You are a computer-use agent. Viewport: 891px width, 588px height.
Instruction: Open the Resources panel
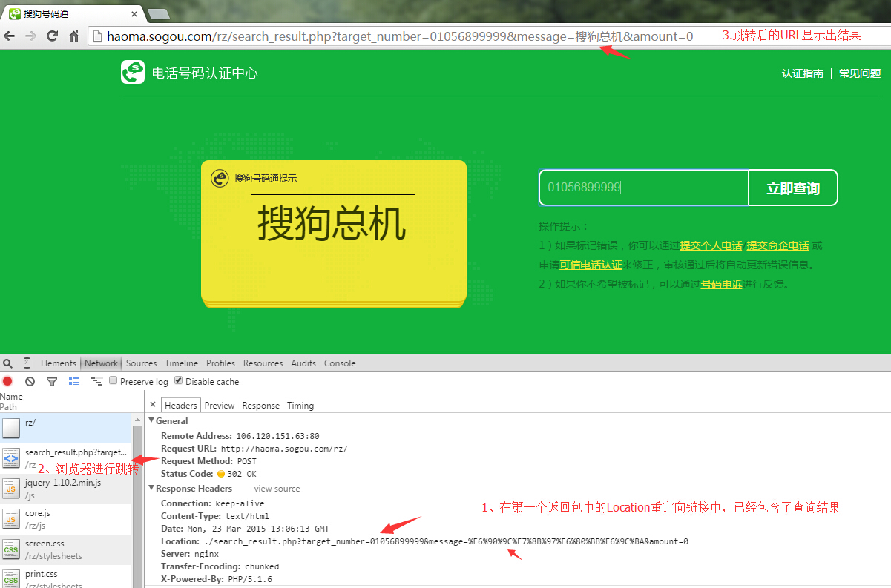(x=263, y=363)
